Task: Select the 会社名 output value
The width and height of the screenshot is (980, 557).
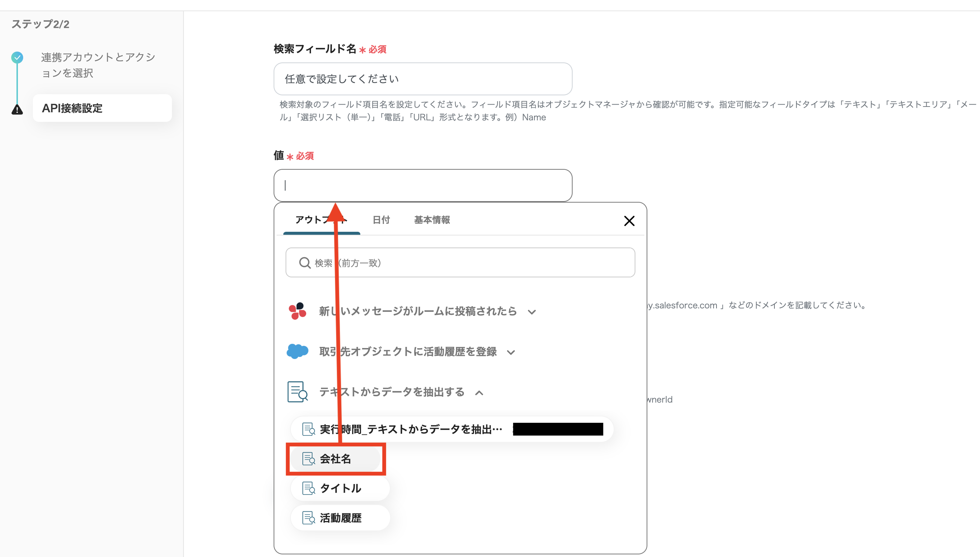Action: tap(335, 459)
